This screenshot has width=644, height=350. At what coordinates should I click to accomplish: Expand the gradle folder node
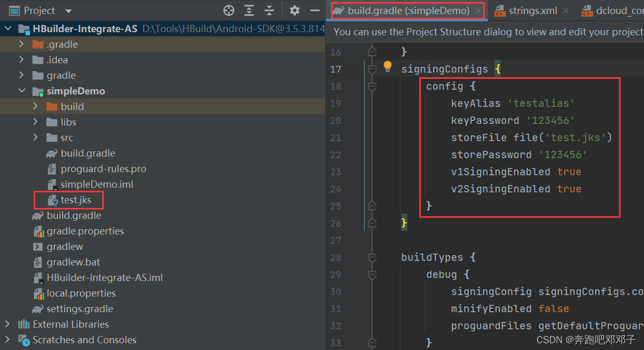pyautogui.click(x=21, y=75)
